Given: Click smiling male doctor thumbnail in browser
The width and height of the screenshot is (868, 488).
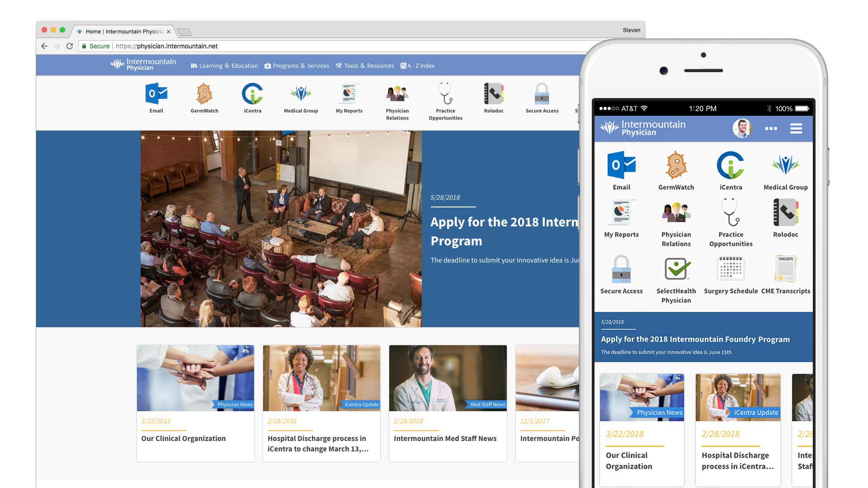Looking at the screenshot, I should pos(448,378).
